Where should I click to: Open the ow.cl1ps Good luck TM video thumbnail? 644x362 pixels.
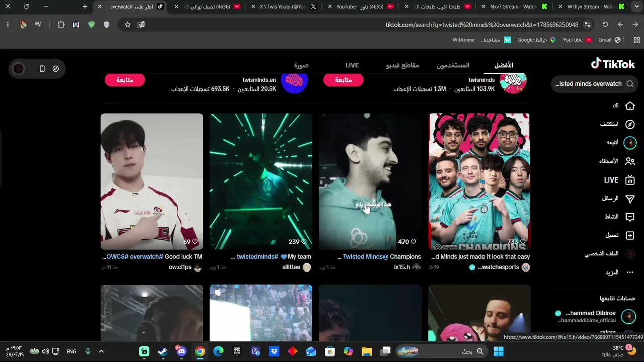[x=151, y=181]
